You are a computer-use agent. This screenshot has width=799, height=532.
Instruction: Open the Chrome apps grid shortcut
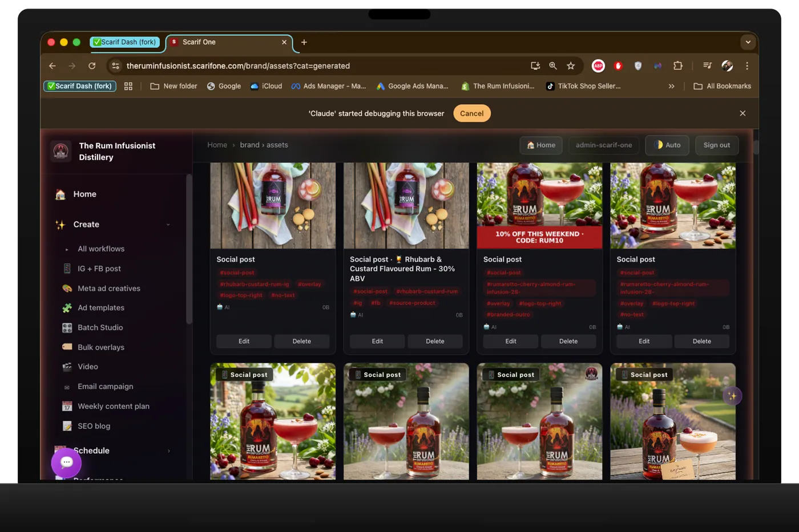point(128,86)
